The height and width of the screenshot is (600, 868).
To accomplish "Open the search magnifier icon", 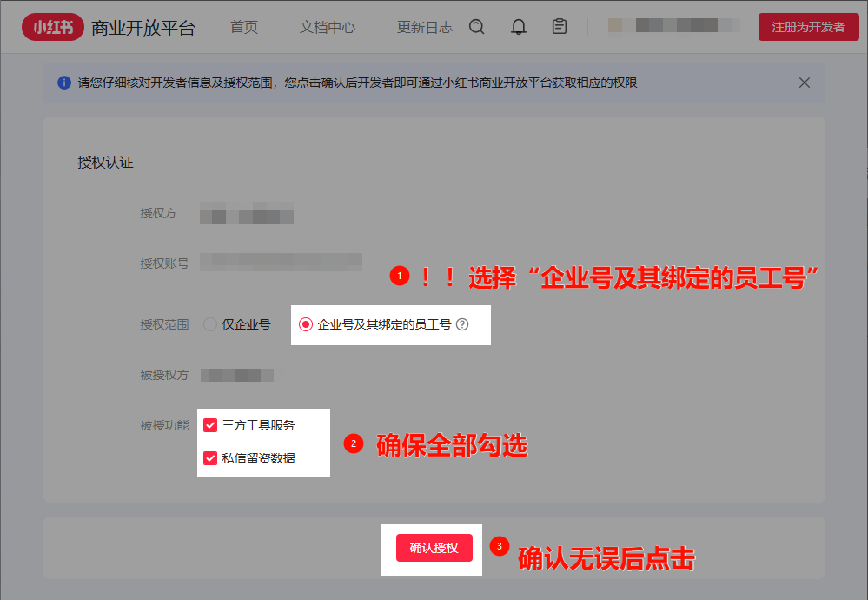I will [x=477, y=27].
